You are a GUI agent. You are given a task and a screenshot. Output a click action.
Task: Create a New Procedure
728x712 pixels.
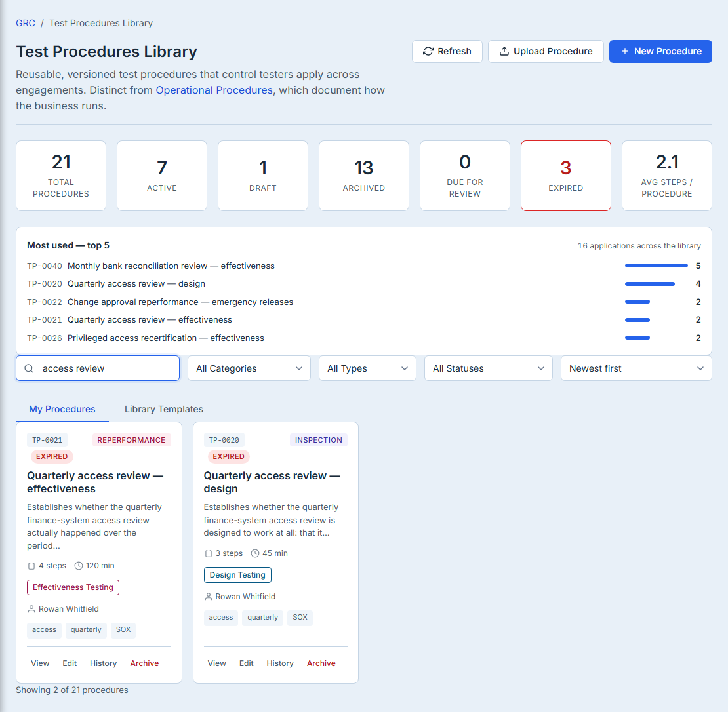click(x=660, y=52)
